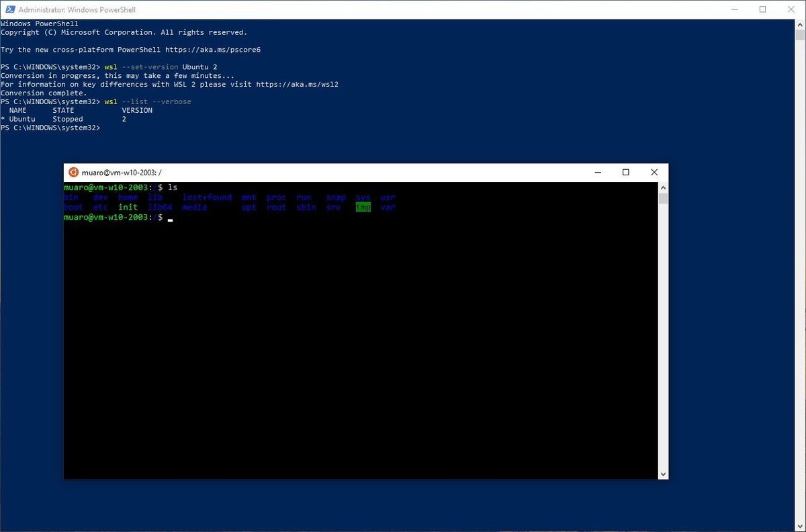Maximize the Ubuntu terminal window
This screenshot has width=806, height=532.
(x=625, y=172)
